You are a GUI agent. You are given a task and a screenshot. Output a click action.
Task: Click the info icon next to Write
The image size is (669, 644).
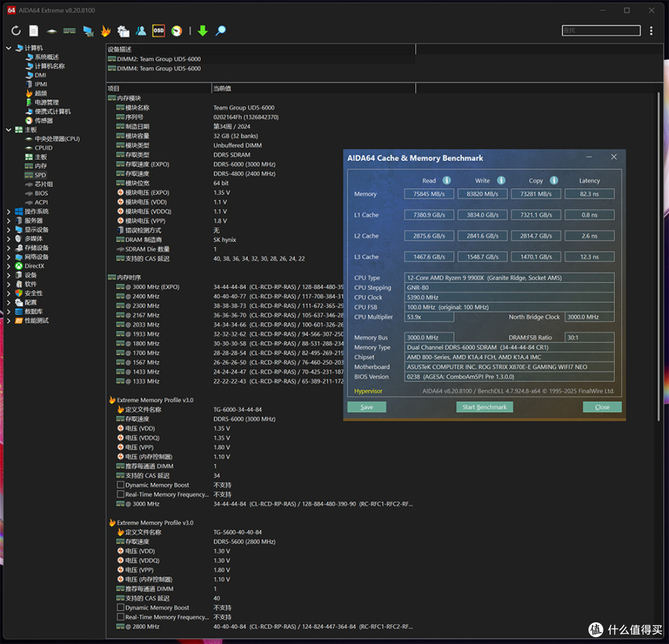(501, 180)
